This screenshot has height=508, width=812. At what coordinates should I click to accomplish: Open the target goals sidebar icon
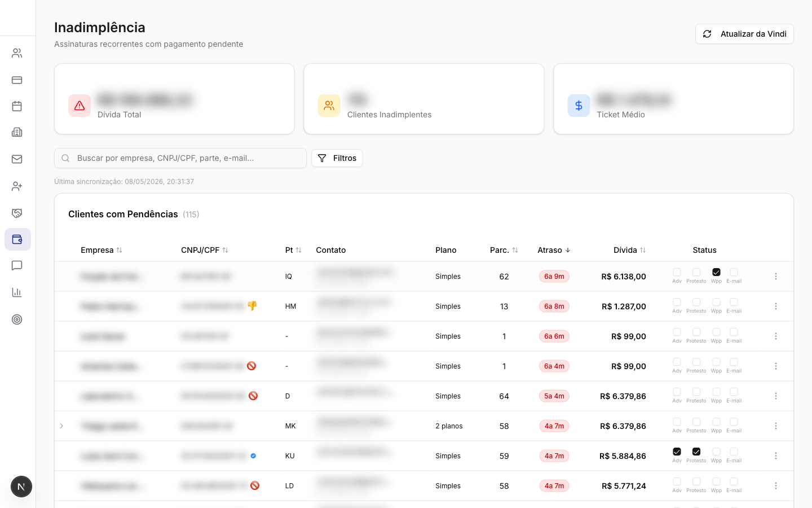tap(17, 319)
